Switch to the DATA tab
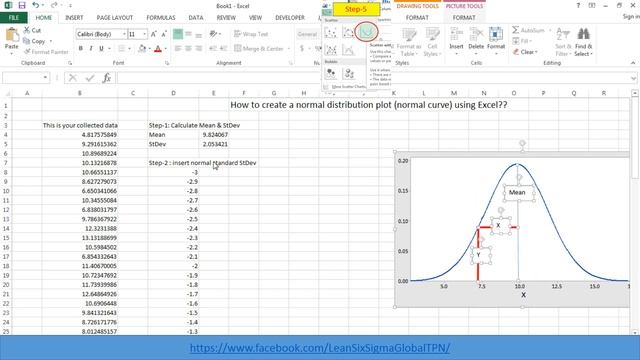Viewport: 640px width, 360px height. point(196,18)
